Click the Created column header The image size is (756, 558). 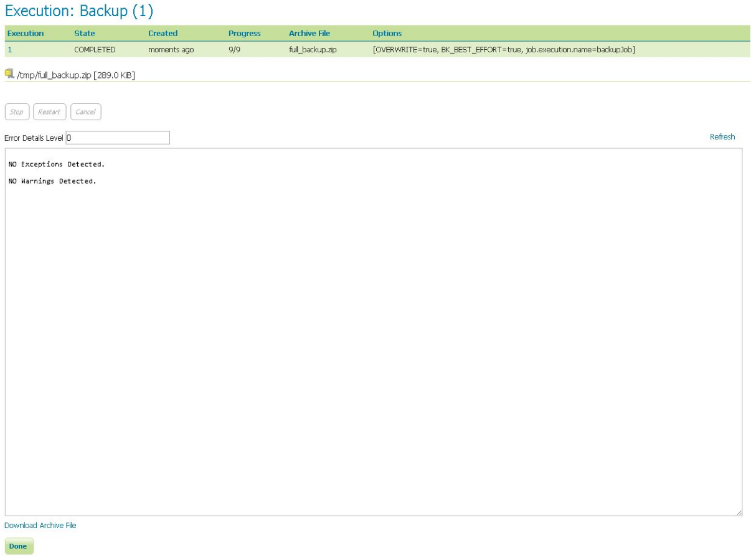point(163,34)
